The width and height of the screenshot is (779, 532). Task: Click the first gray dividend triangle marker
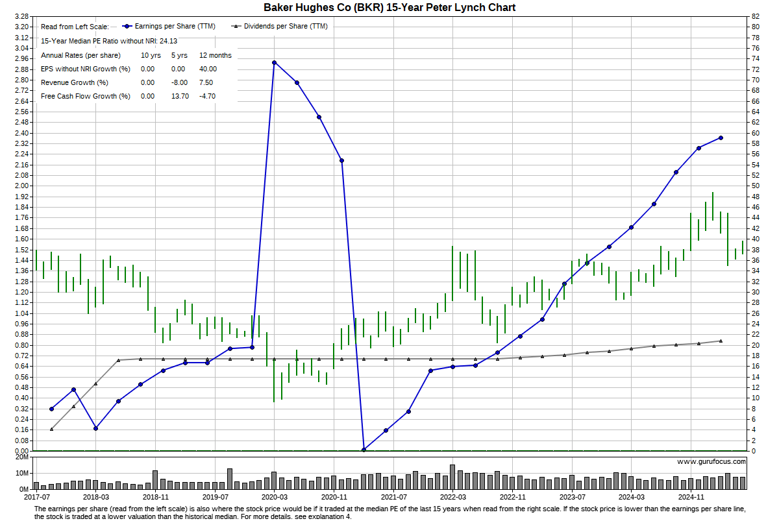click(x=51, y=429)
